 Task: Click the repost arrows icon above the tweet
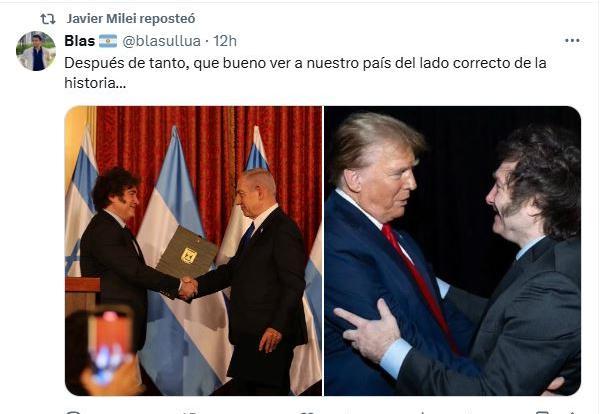tap(48, 19)
